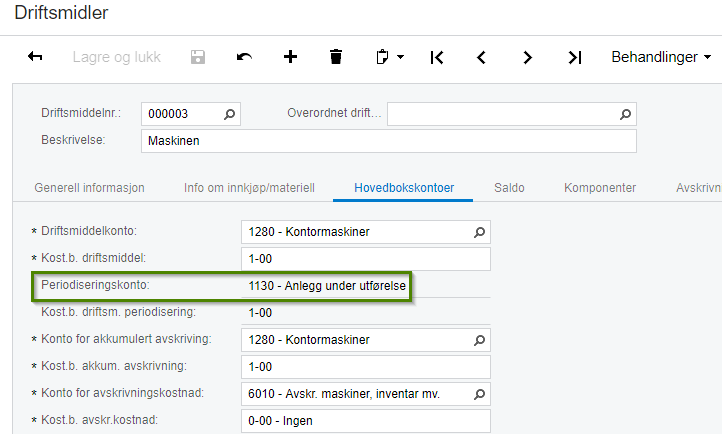Add a new record with plus icon
Image resolution: width=722 pixels, height=434 pixels.
(x=290, y=57)
